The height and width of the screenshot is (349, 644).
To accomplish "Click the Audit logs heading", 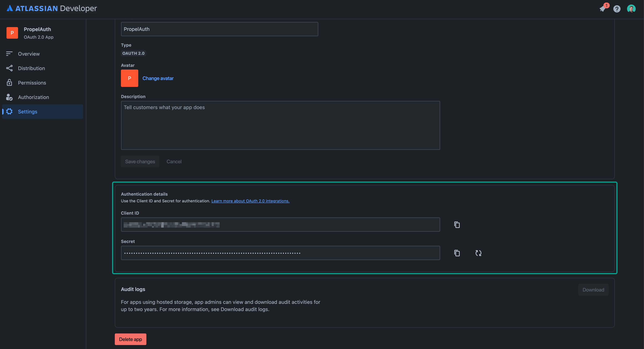I will tap(133, 289).
